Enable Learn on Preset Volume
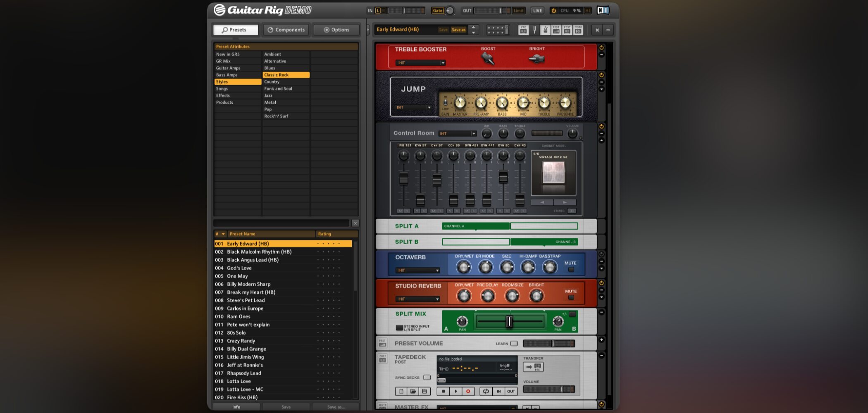Image resolution: width=868 pixels, height=413 pixels. tap(514, 344)
